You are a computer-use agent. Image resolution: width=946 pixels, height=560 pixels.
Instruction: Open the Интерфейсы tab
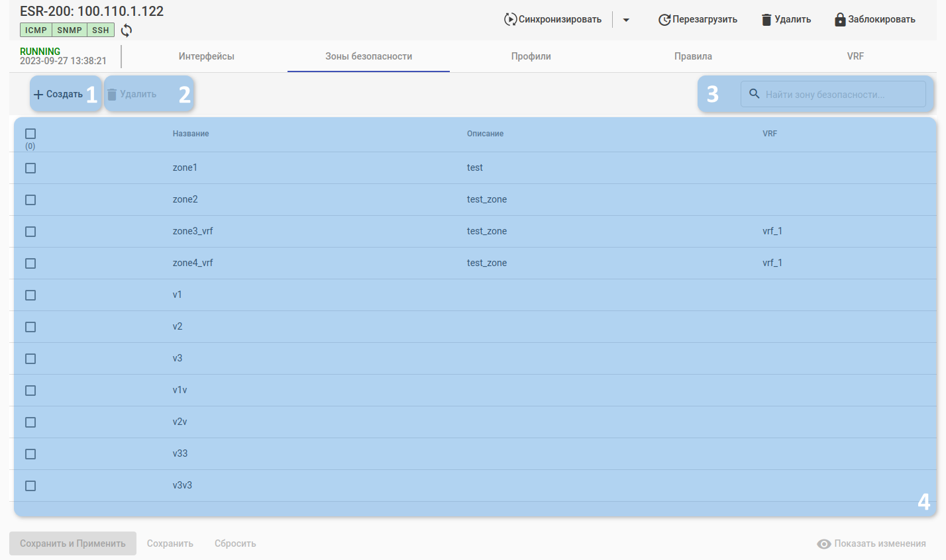(x=207, y=56)
